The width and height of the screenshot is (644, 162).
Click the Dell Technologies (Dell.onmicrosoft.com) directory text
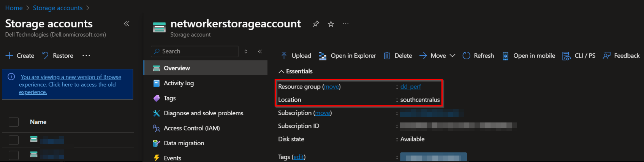(x=55, y=35)
